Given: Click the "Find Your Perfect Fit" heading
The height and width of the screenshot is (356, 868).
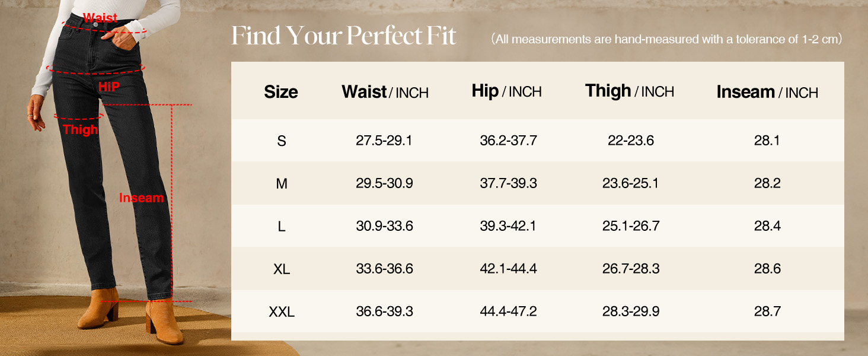Looking at the screenshot, I should click(x=344, y=36).
